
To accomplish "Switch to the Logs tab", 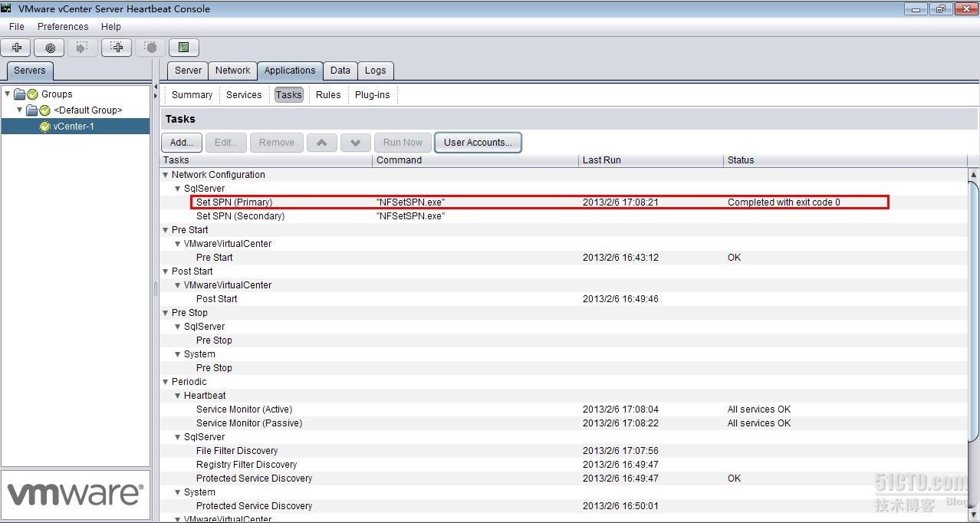I will [x=376, y=71].
